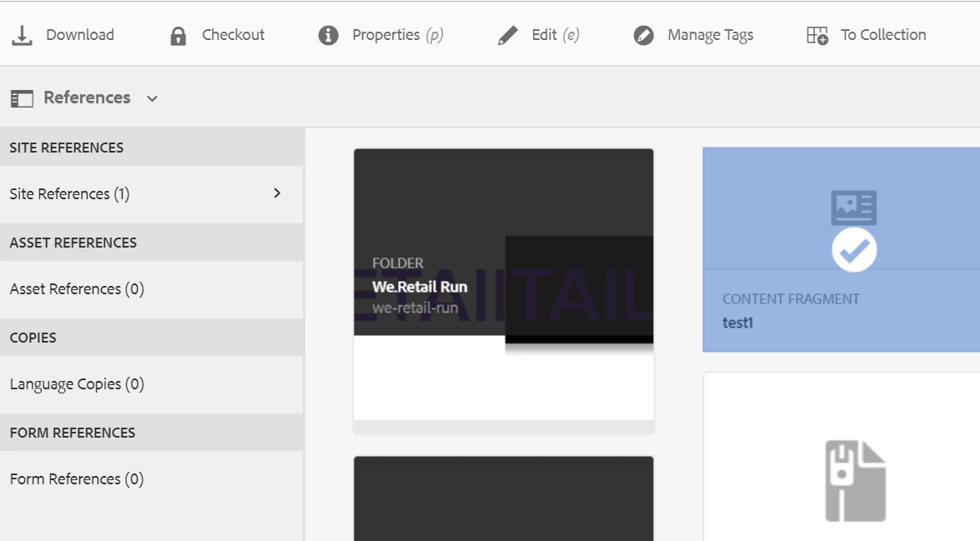Open the References dropdown chevron
Image resolution: width=980 pixels, height=541 pixels.
point(152,98)
